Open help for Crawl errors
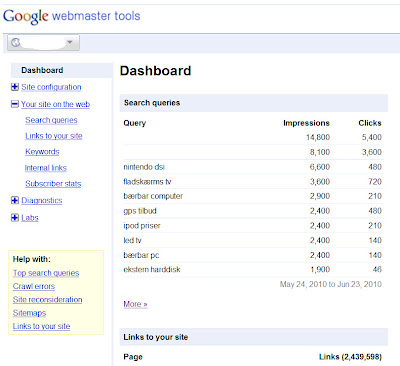Image resolution: width=400 pixels, height=366 pixels. pos(34,286)
